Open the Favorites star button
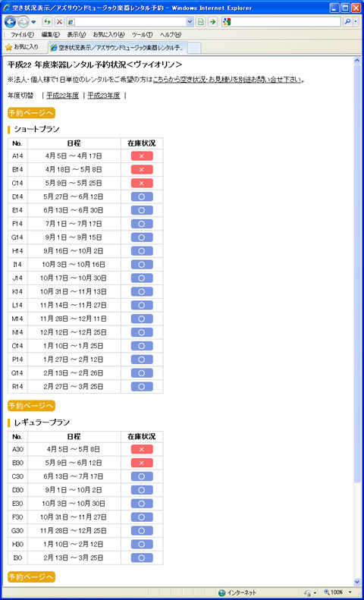 [22, 47]
